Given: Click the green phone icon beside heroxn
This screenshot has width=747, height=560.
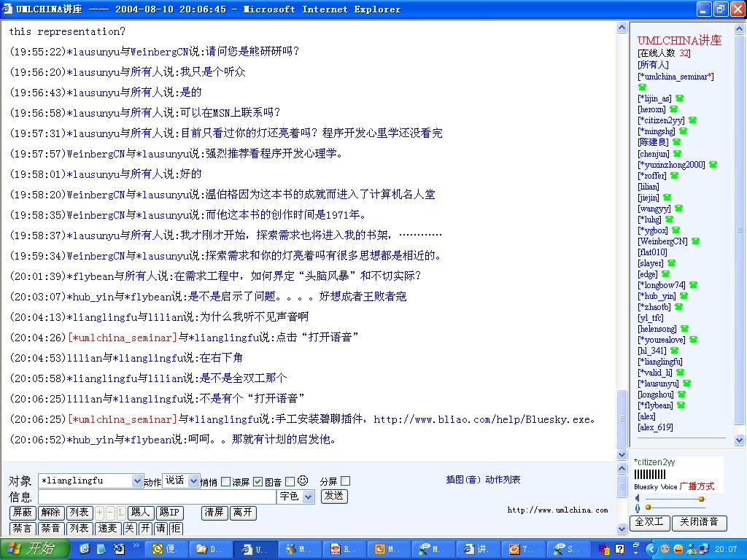Looking at the screenshot, I should pyautogui.click(x=673, y=109).
